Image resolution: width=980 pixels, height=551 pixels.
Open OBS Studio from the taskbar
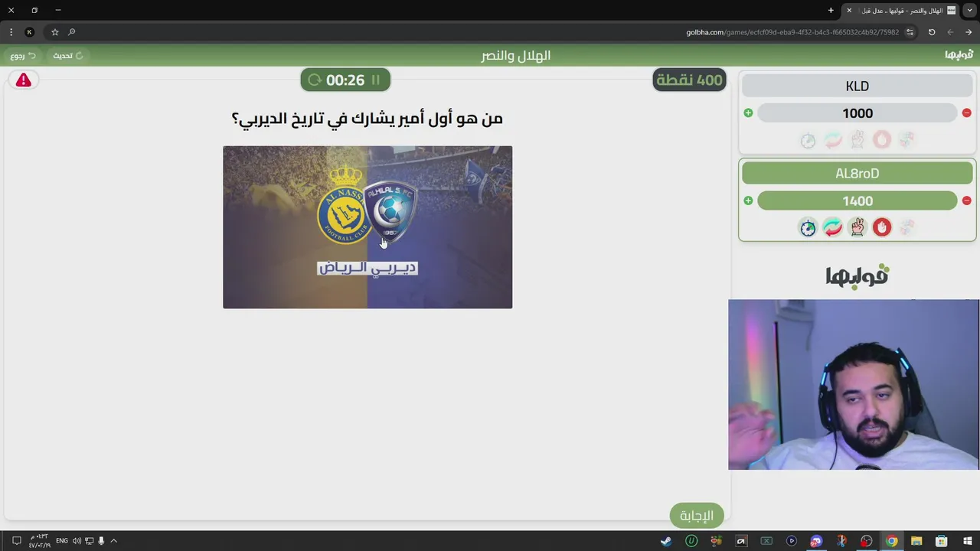point(867,541)
